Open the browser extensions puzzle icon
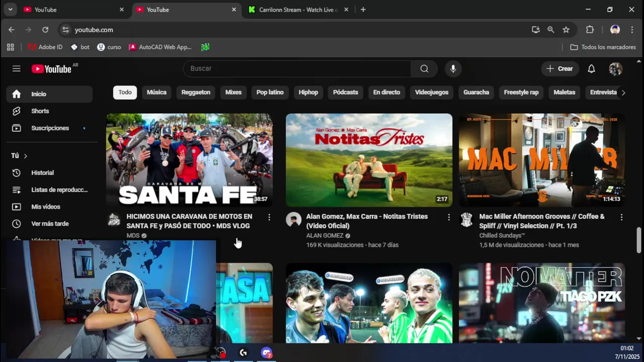644x362 pixels. [590, 30]
